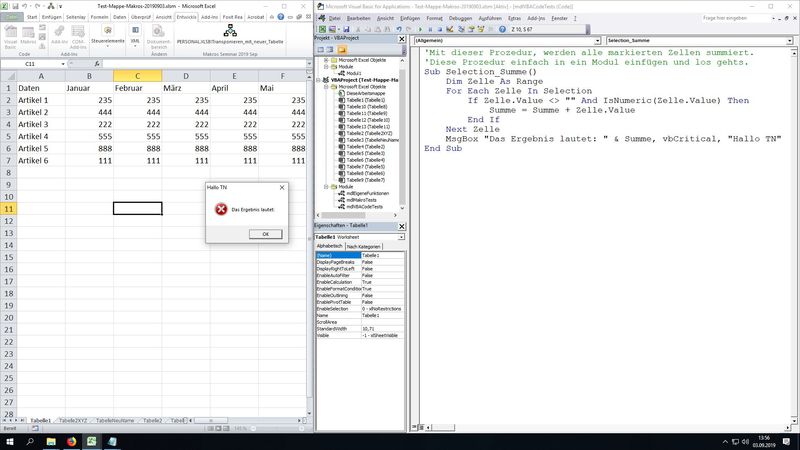Collapse the VBAProject (Test-Mappe) tree node

[319, 80]
